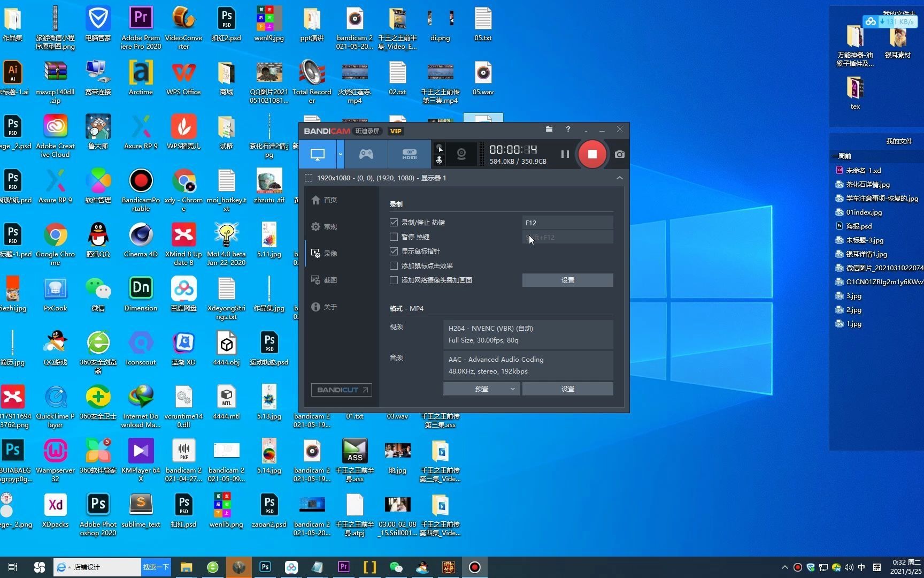Collapse the Bandicam settings panel chevron
This screenshot has width=924, height=578.
click(620, 178)
